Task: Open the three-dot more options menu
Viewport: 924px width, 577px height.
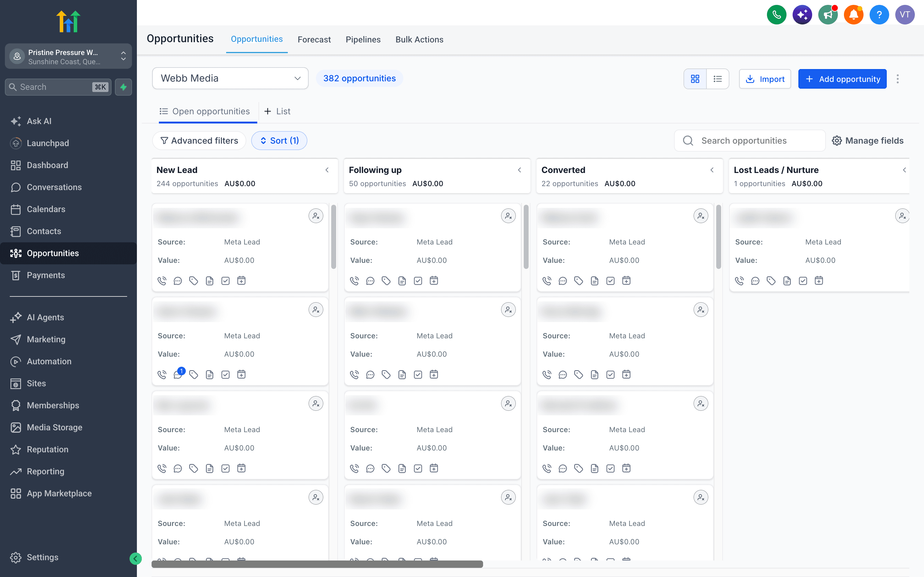Action: [897, 79]
